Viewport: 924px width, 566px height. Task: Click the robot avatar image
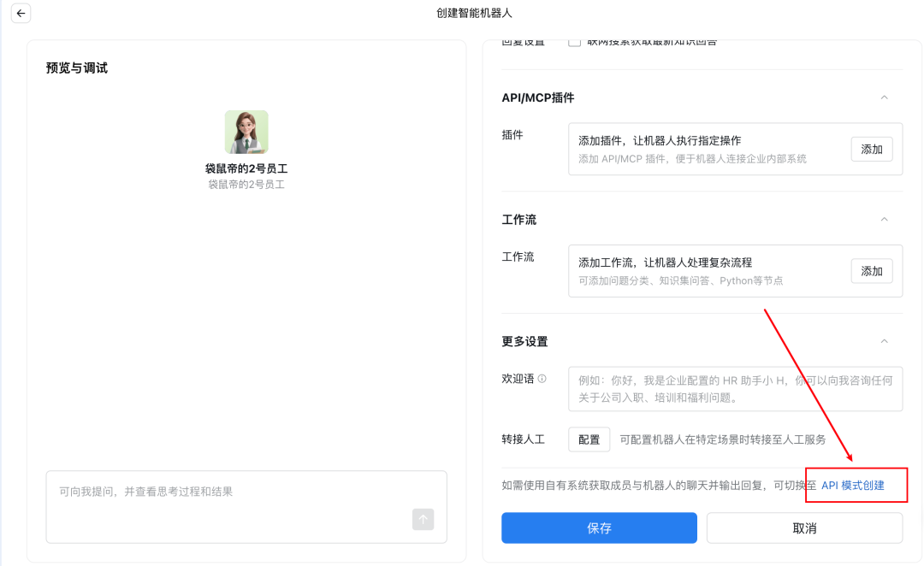[x=246, y=133]
